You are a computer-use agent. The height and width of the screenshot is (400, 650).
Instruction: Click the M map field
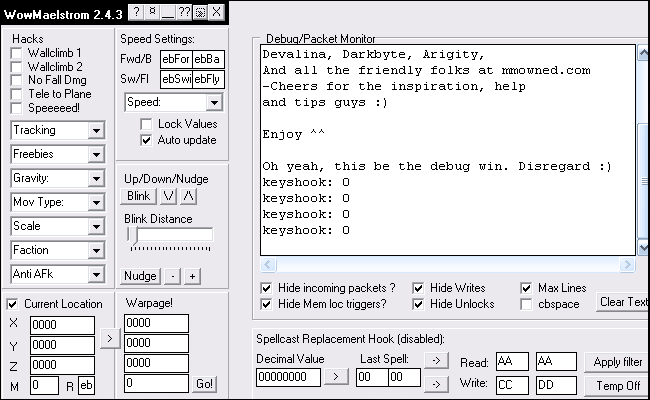point(44,385)
